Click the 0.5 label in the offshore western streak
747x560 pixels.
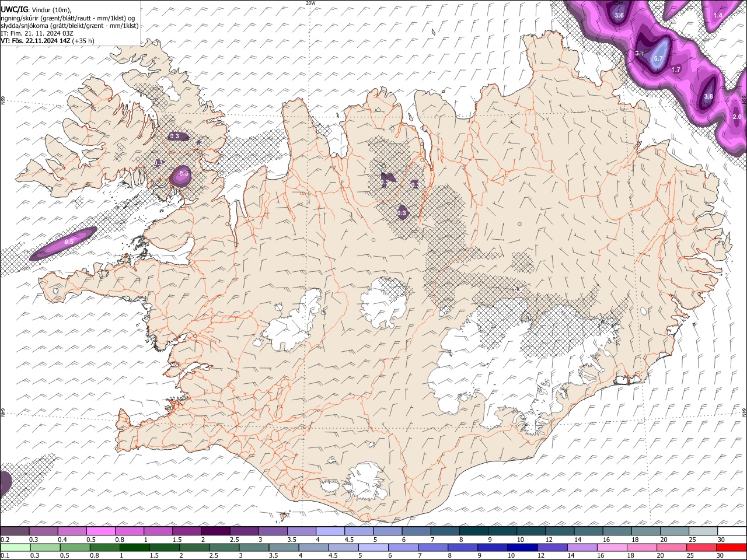(69, 242)
